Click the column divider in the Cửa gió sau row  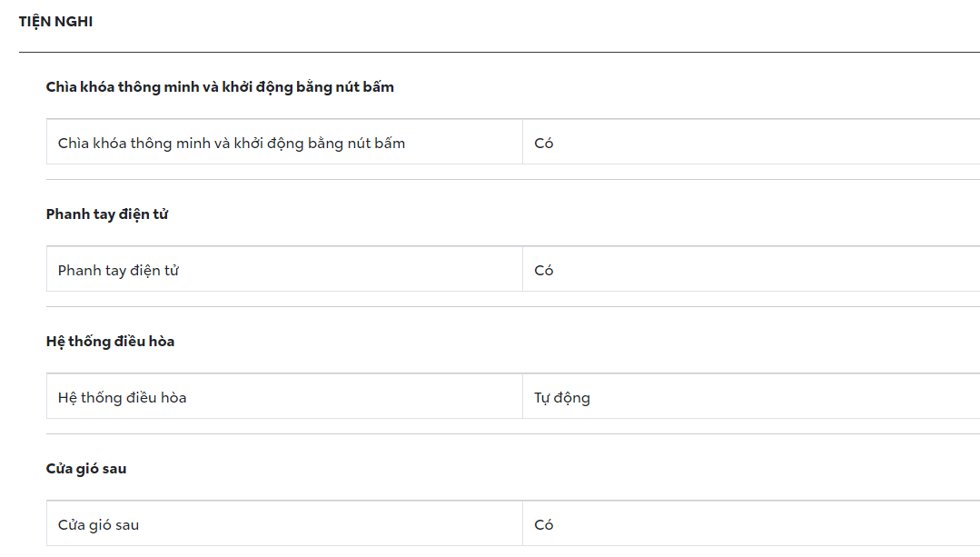pyautogui.click(x=522, y=523)
